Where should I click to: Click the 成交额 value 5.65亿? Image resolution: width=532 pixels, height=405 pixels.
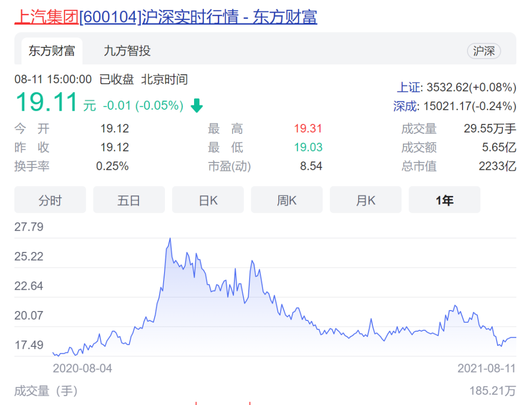point(499,147)
